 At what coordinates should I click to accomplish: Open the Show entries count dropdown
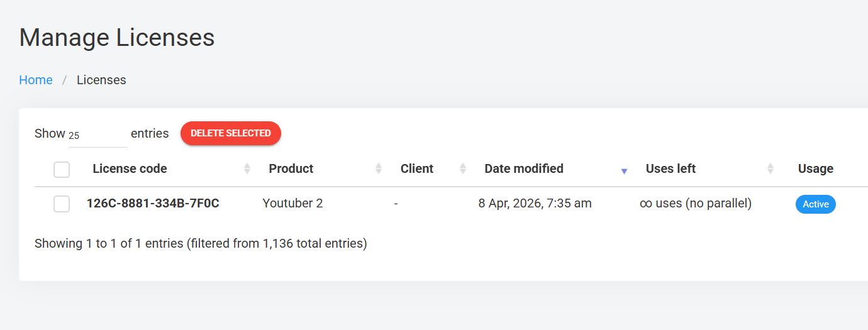coord(97,135)
